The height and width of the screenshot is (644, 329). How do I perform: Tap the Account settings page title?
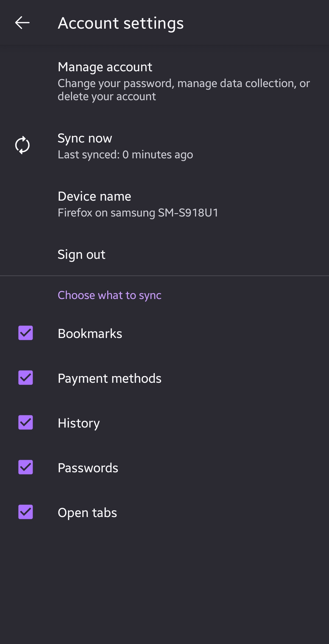(121, 23)
